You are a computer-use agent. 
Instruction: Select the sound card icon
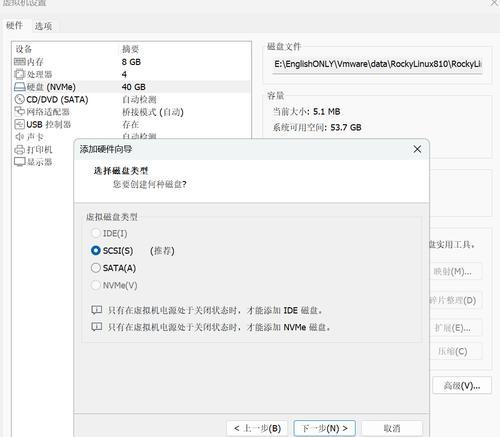(x=20, y=137)
